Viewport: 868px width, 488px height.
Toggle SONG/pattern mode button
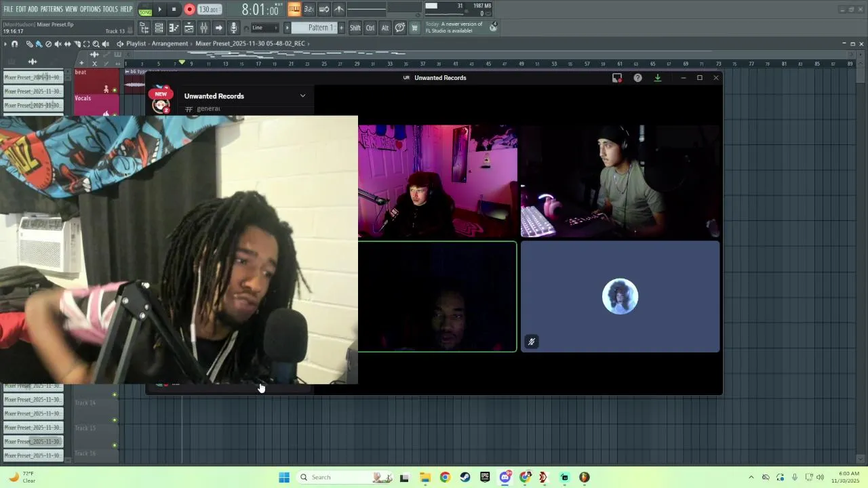click(145, 9)
